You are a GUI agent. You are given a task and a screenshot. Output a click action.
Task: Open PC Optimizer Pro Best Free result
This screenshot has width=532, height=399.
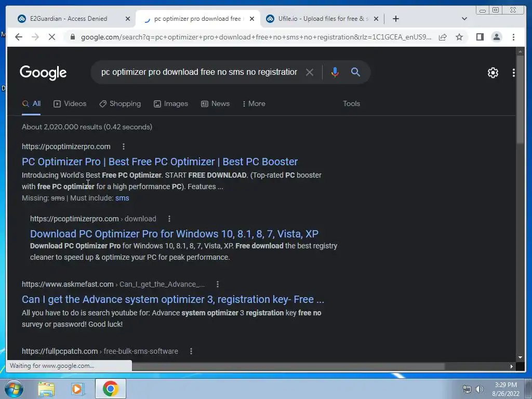pos(160,162)
